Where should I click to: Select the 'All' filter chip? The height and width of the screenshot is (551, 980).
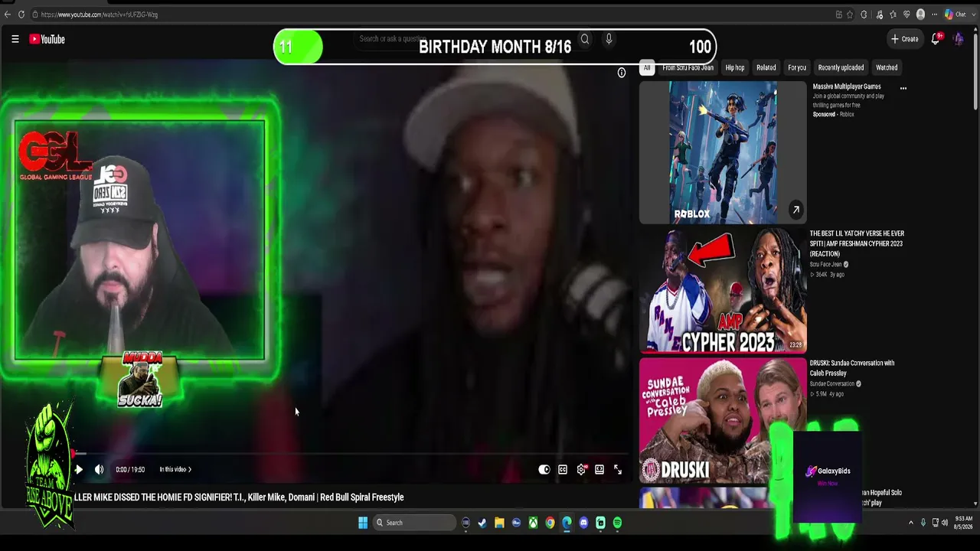pyautogui.click(x=647, y=67)
